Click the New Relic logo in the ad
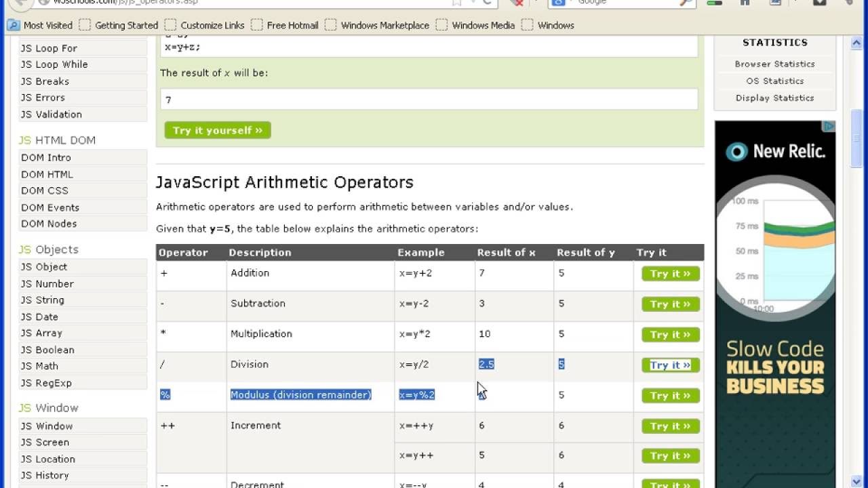Viewport: 868px width, 488px height. [x=775, y=151]
